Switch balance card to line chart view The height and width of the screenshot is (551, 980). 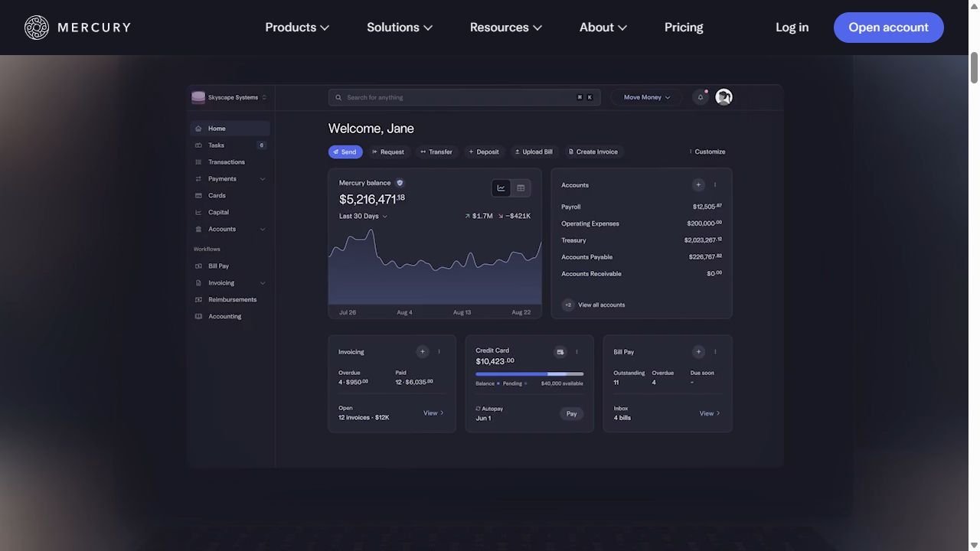click(x=501, y=188)
